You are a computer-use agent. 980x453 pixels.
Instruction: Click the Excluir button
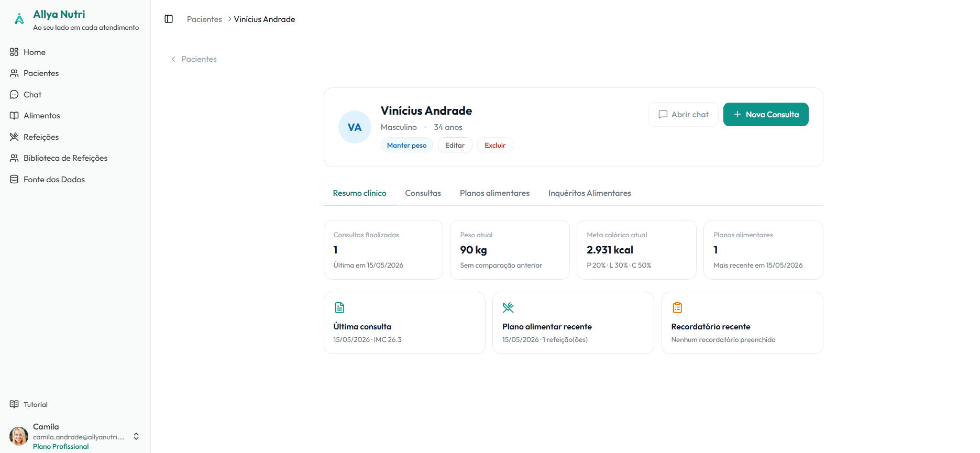[495, 145]
